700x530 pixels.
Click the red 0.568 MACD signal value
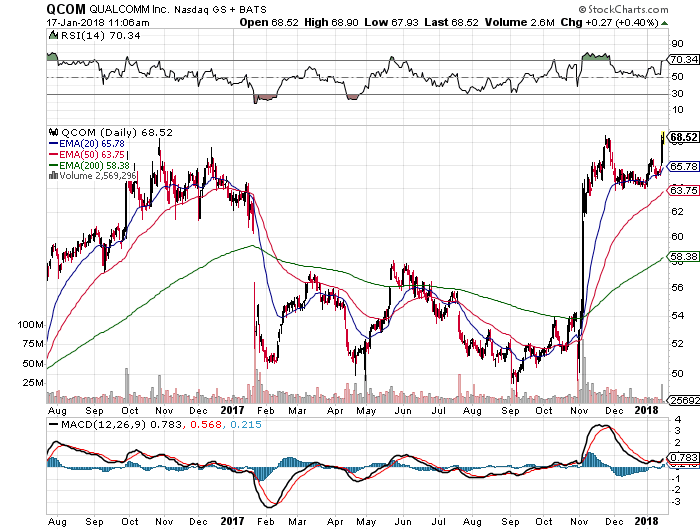click(x=206, y=425)
